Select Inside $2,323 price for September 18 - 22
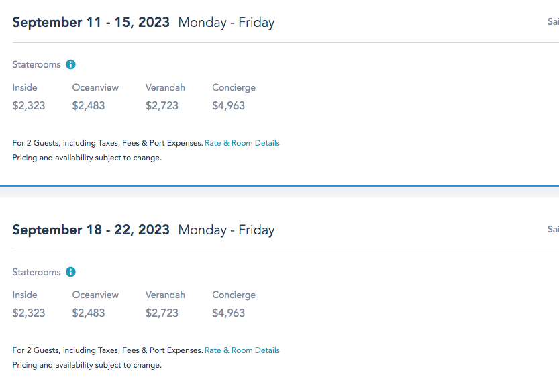The image size is (559, 392). point(29,313)
